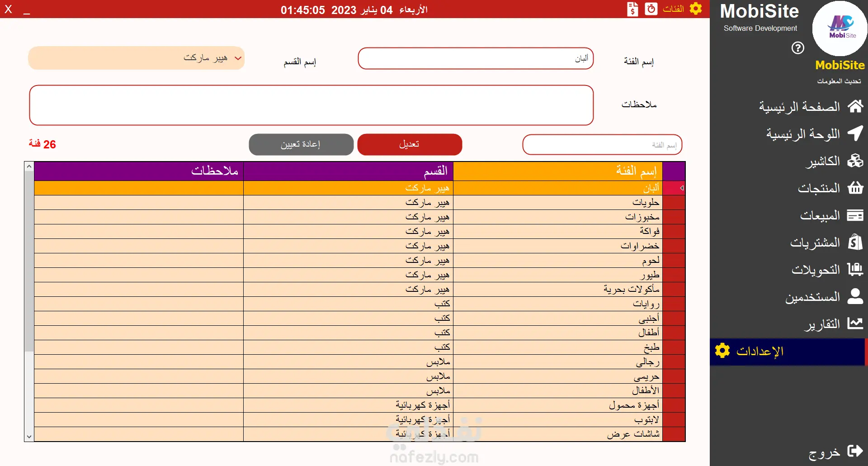
Task: Click the table scrollbar up arrow
Action: coord(29,166)
